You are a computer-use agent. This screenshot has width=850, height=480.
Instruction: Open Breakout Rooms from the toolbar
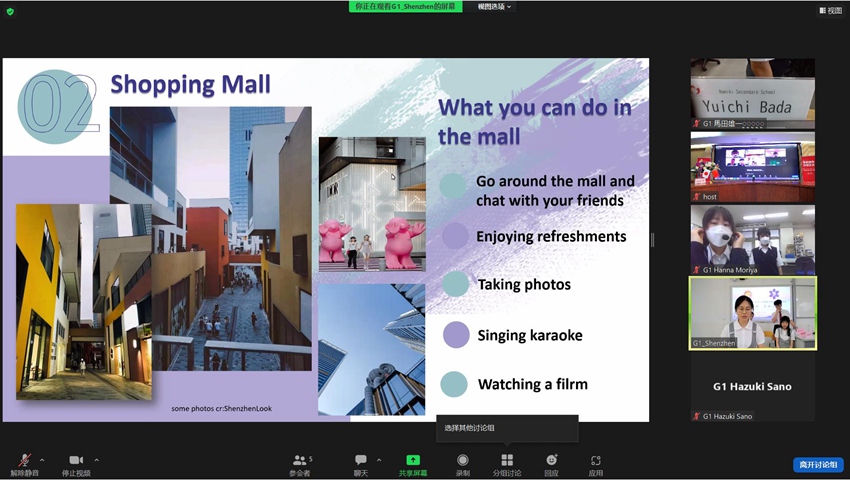click(506, 462)
